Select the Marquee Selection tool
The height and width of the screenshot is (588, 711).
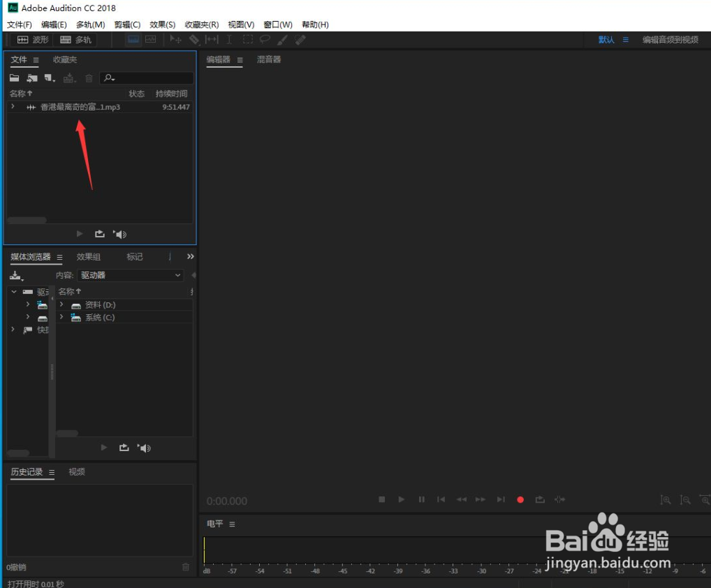247,39
